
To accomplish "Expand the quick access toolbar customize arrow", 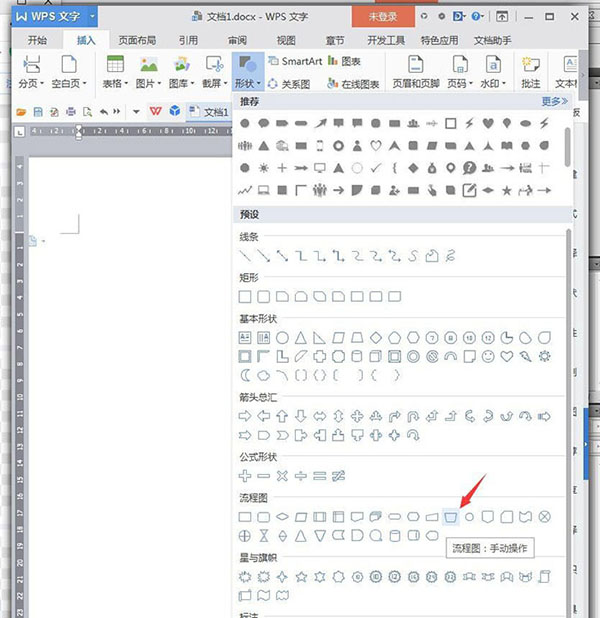I will pyautogui.click(x=136, y=112).
